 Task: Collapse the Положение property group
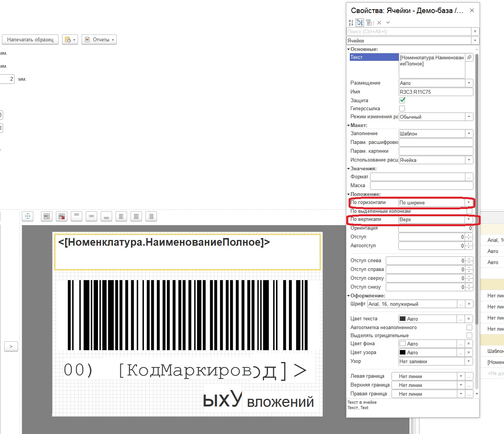349,194
